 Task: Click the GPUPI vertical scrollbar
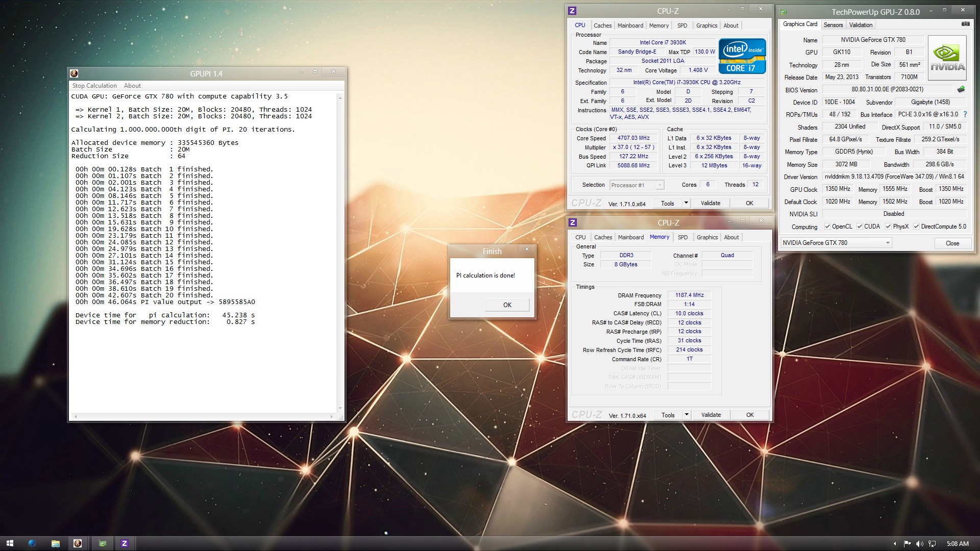[340, 253]
